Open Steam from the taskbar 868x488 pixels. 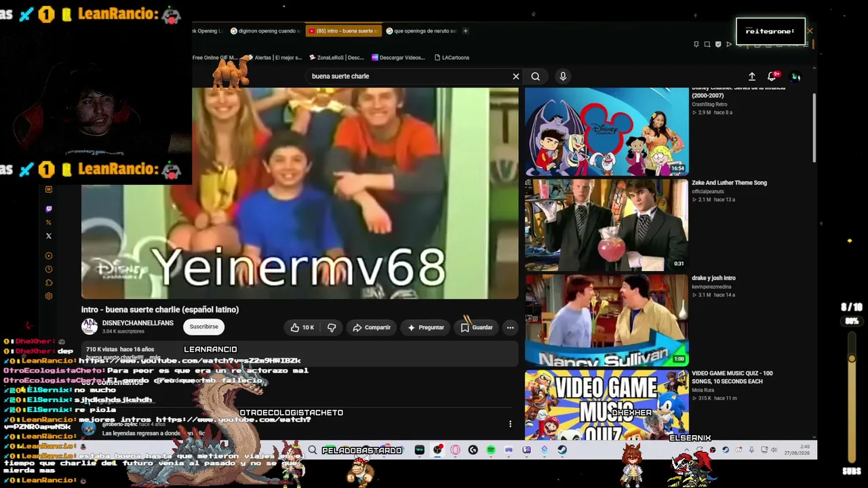562,450
